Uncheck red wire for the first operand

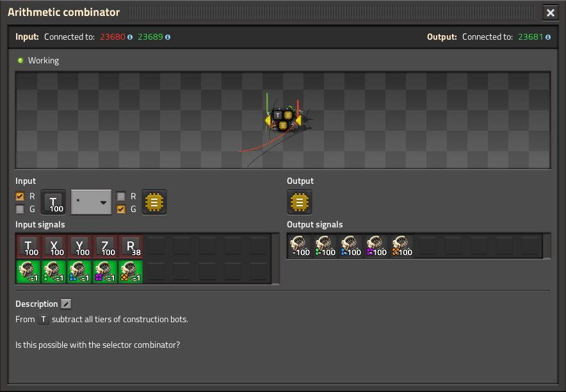coord(20,196)
